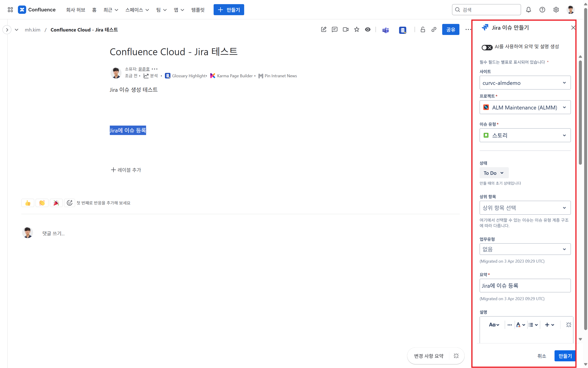Viewport: 588px width, 368px height.
Task: Open the app switcher grid icon
Action: click(x=10, y=10)
